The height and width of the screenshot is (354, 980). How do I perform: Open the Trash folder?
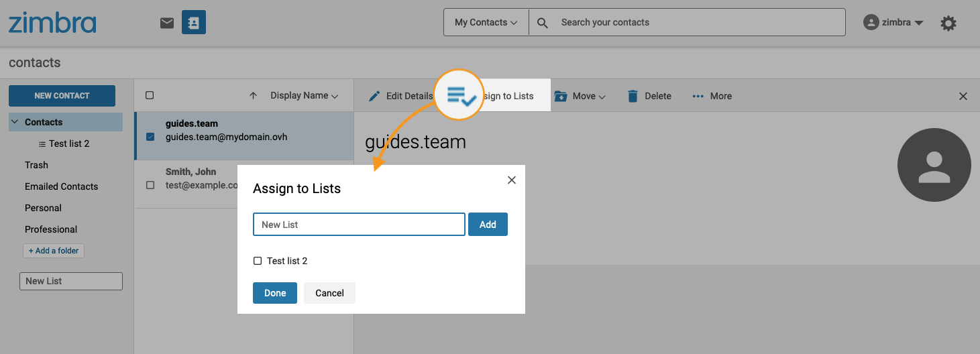pyautogui.click(x=36, y=165)
